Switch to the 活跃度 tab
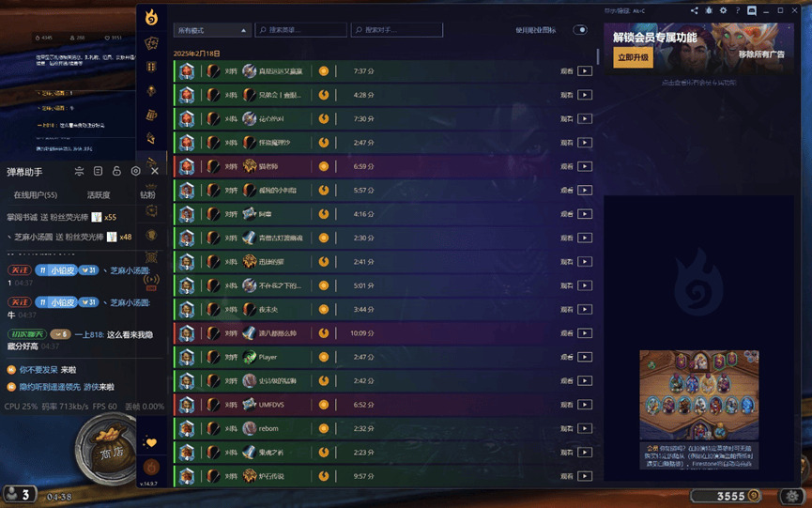 pos(99,195)
